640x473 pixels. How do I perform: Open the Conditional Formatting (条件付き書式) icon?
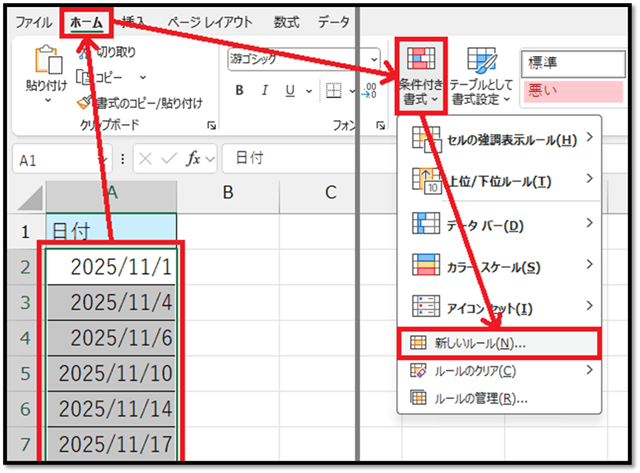pos(420,60)
